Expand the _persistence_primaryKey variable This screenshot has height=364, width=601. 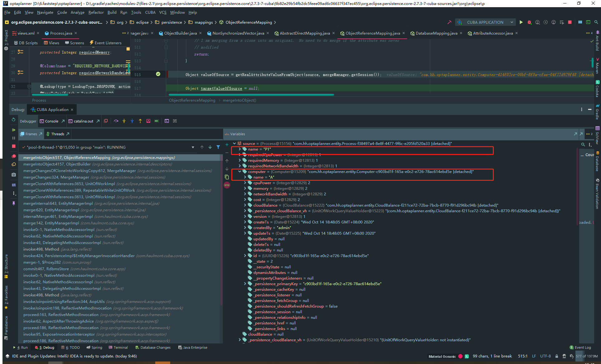(245, 284)
